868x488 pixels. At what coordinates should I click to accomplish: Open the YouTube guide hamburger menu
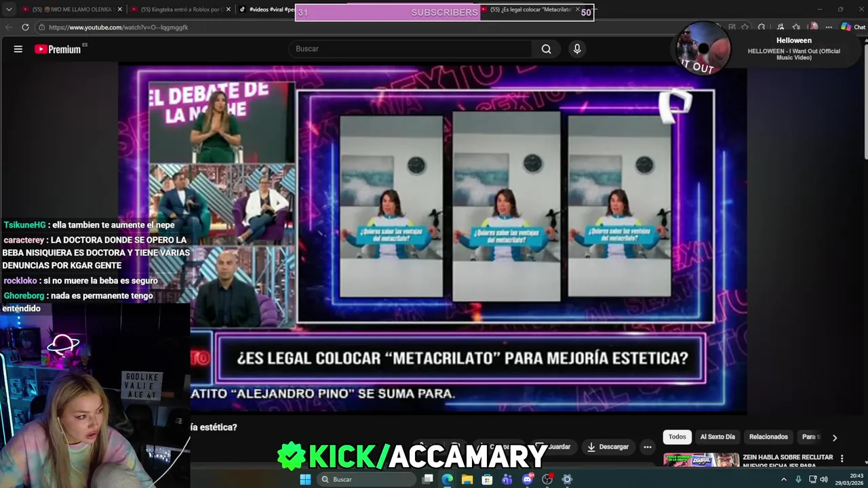coord(18,49)
